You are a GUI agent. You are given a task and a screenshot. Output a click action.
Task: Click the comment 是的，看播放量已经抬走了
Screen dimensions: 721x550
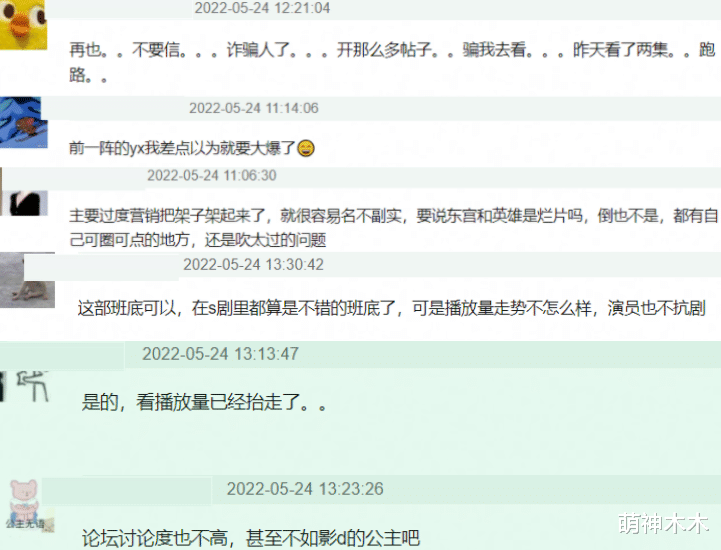click(204, 402)
